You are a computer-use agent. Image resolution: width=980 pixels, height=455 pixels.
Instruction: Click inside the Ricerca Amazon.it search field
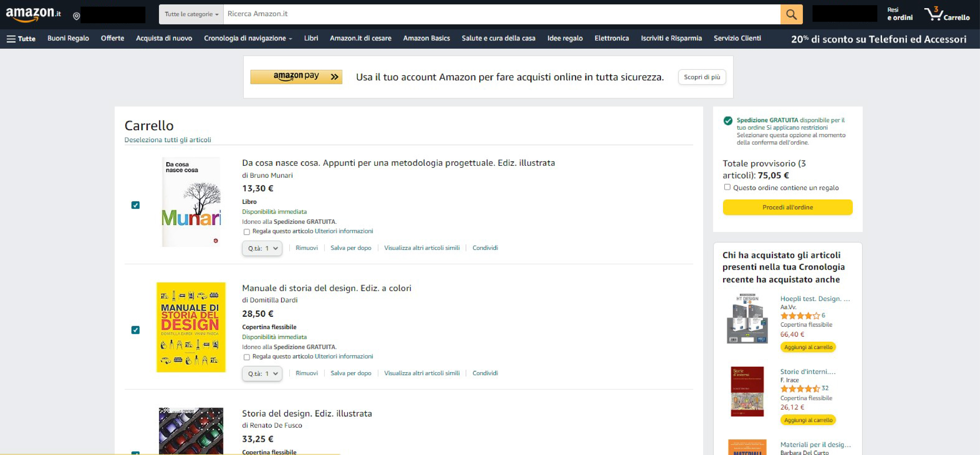click(x=494, y=14)
